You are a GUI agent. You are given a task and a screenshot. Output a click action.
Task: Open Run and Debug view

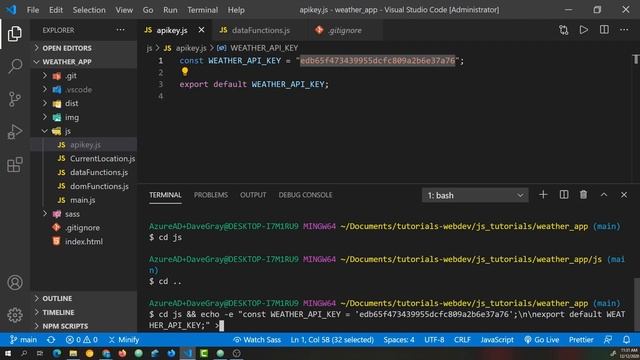(15, 132)
